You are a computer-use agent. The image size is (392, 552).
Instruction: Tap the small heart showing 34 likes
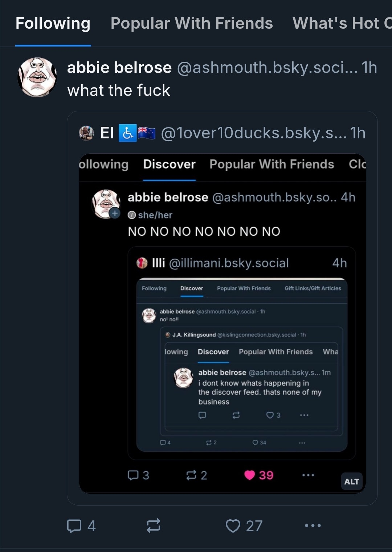click(256, 442)
